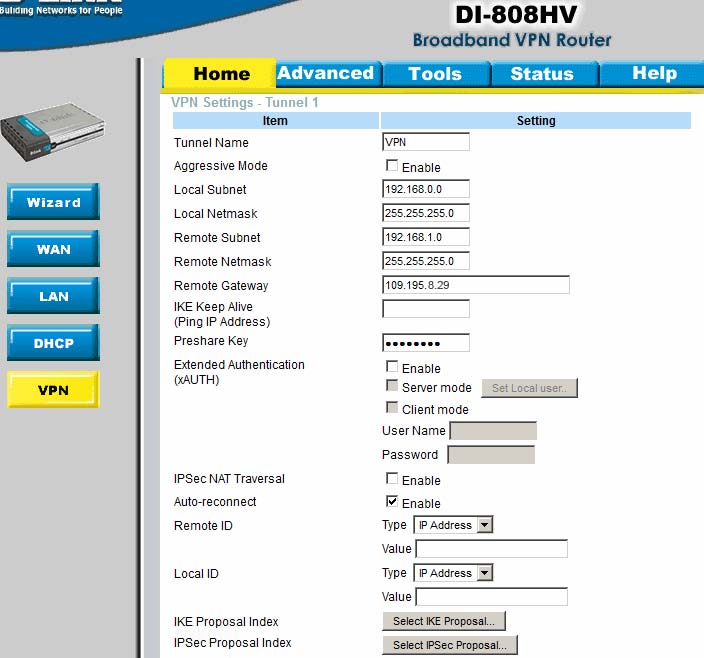Enable Aggressive Mode checkbox
This screenshot has width=704, height=658.
coord(392,166)
